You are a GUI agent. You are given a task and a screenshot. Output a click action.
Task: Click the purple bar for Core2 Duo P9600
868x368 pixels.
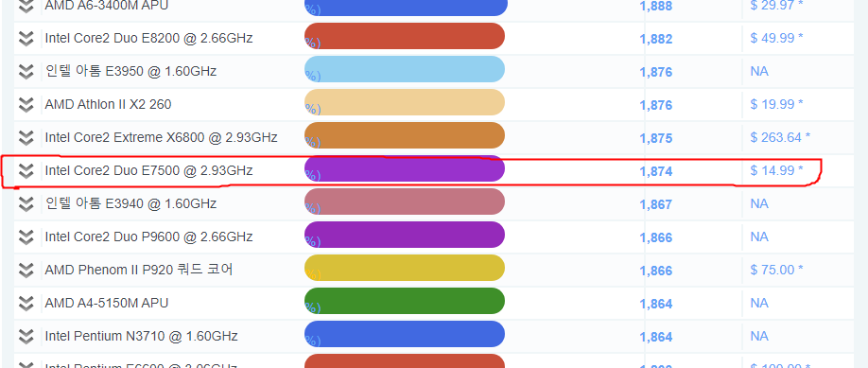(x=405, y=235)
